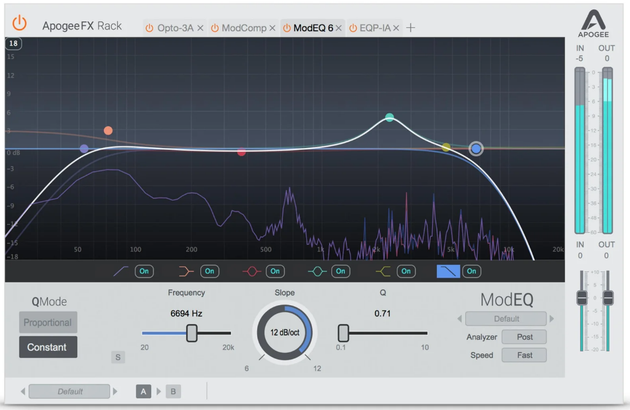The height and width of the screenshot is (410, 630).
Task: Select the teal bell band icon
Action: point(317,271)
